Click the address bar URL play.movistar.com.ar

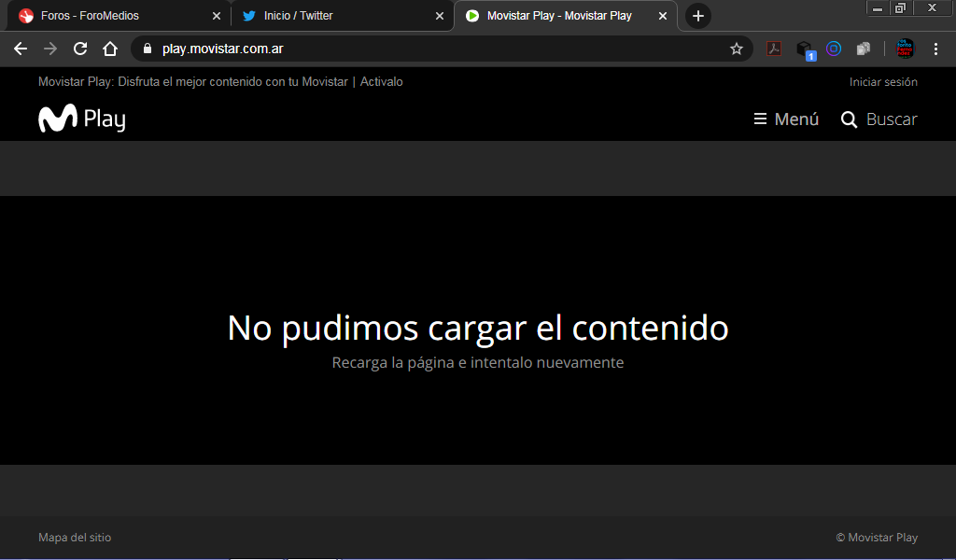tap(222, 49)
